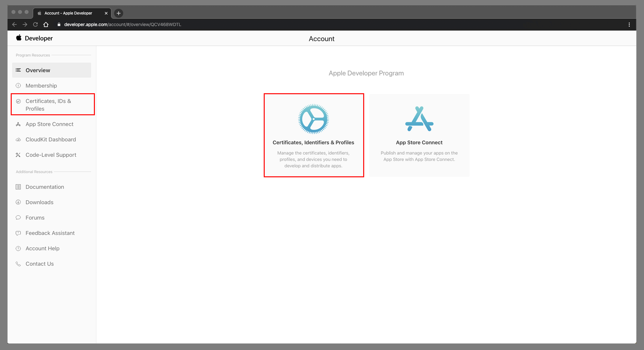Click the App Store Connect sidebar icon
The width and height of the screenshot is (644, 350).
pyautogui.click(x=18, y=124)
